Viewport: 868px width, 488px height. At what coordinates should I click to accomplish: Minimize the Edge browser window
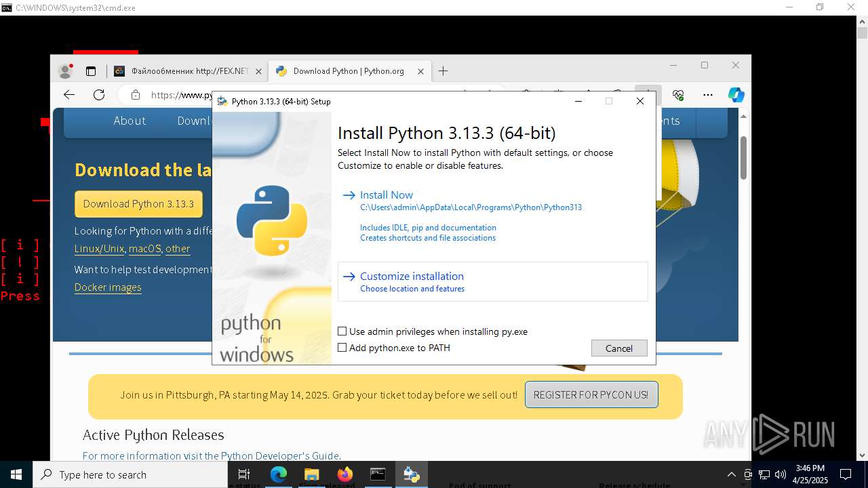coord(673,65)
